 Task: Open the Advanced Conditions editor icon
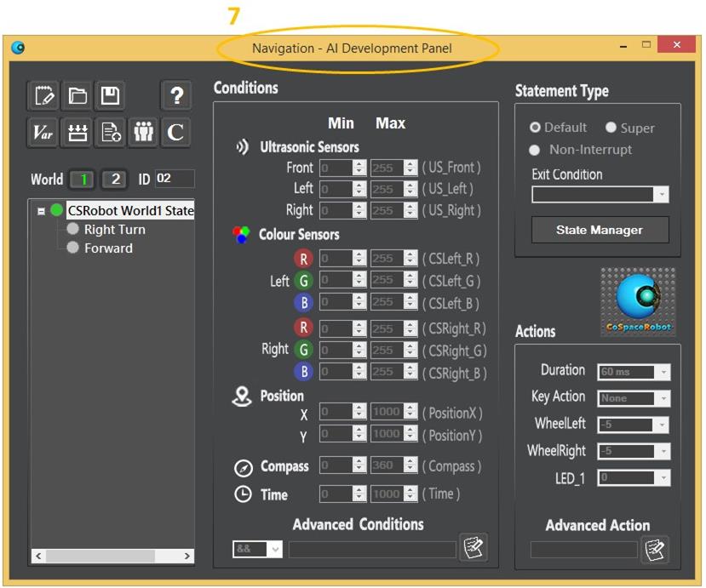pyautogui.click(x=473, y=548)
